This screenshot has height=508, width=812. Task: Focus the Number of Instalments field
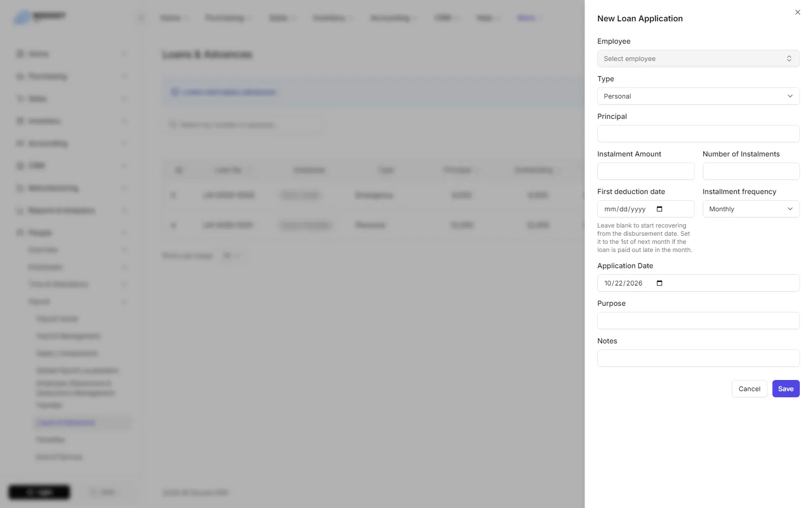coord(751,171)
